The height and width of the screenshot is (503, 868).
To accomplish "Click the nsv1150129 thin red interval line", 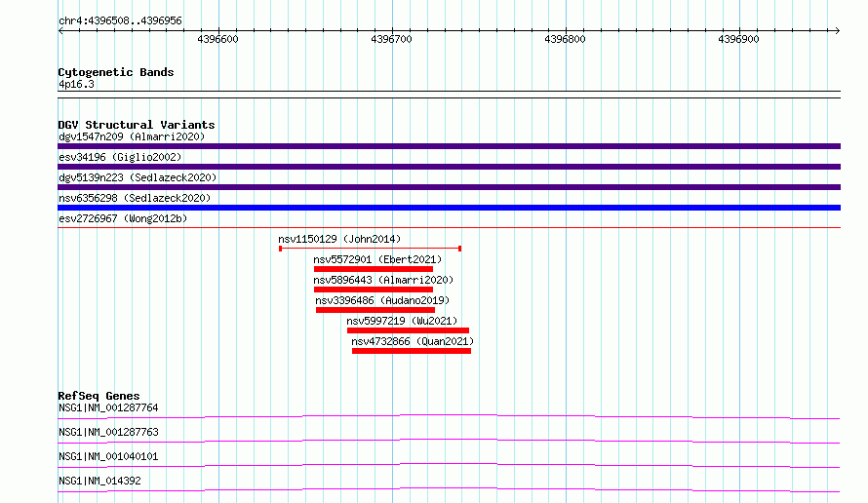I will point(371,249).
